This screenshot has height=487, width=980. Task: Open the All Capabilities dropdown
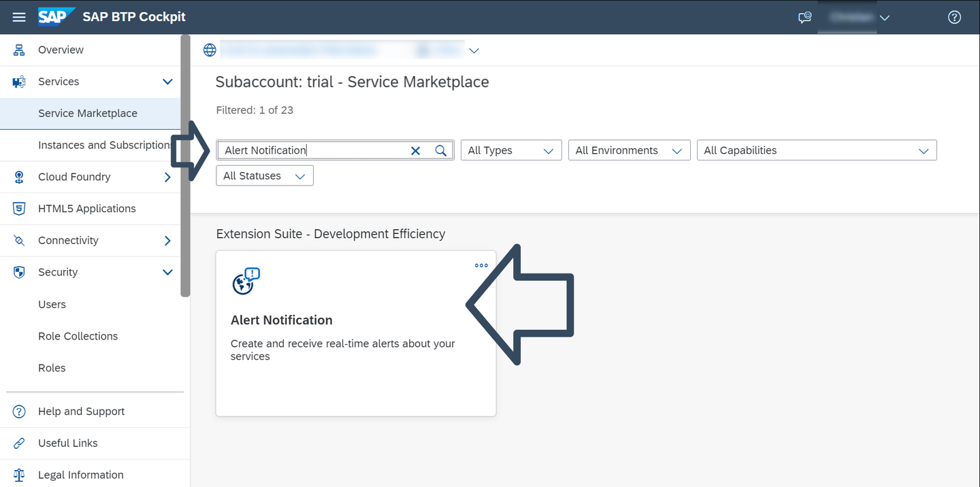pos(817,150)
